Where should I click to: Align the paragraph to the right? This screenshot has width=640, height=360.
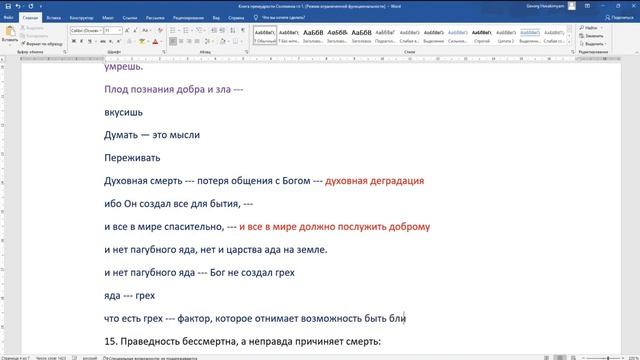(189, 41)
